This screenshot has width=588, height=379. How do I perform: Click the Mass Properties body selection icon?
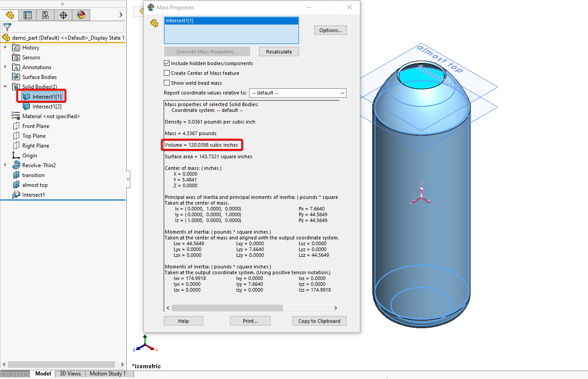click(154, 23)
